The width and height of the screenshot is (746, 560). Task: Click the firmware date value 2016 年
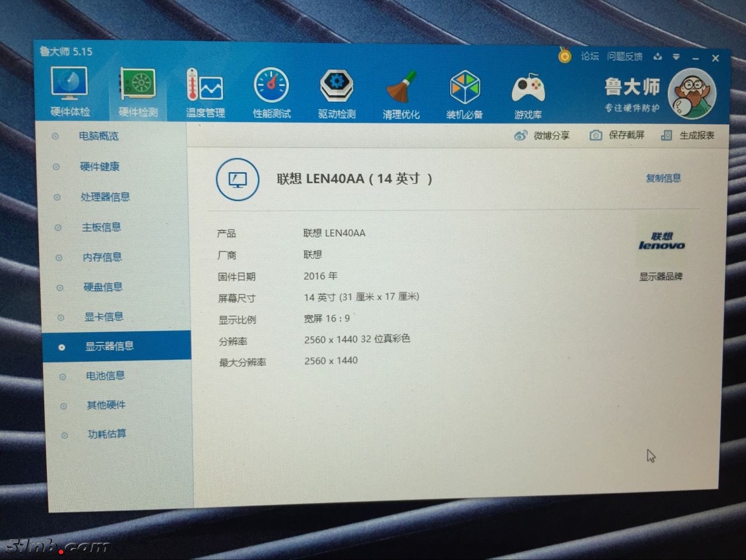tap(320, 276)
